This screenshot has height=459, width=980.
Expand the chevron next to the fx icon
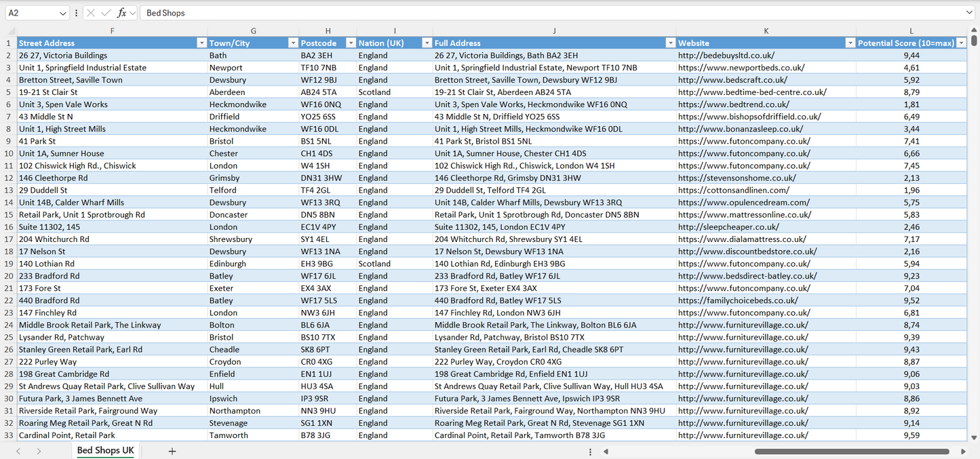click(132, 12)
